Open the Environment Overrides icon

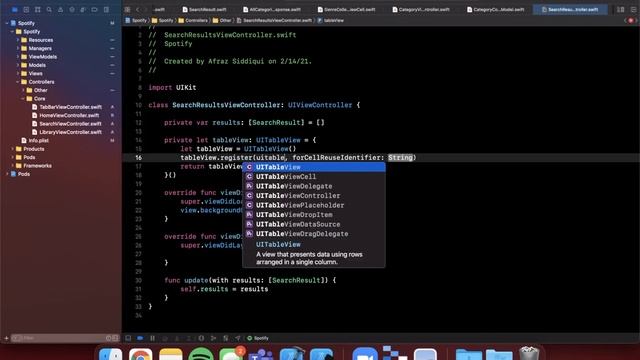[226, 338]
